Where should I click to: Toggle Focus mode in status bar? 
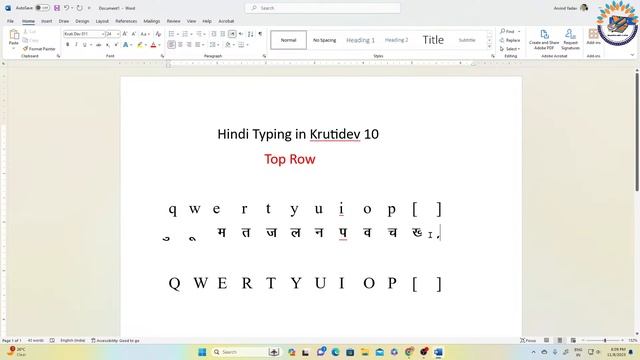click(x=528, y=340)
